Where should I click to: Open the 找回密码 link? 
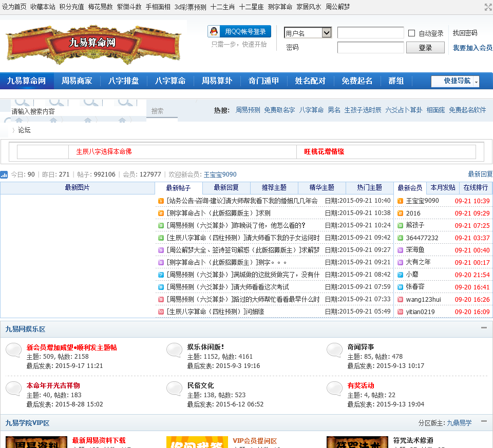465,33
